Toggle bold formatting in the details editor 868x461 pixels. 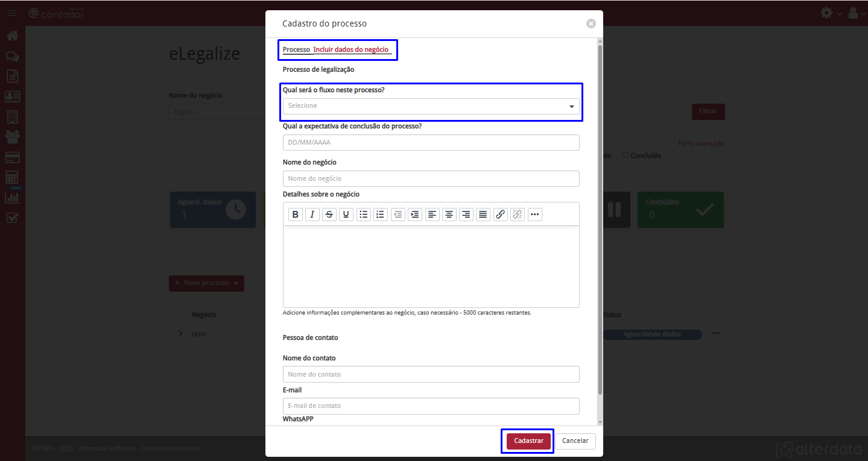[296, 214]
